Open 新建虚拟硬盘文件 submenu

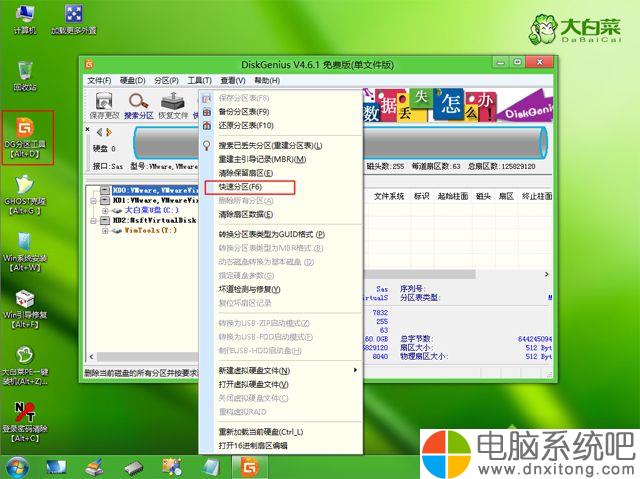[281, 370]
